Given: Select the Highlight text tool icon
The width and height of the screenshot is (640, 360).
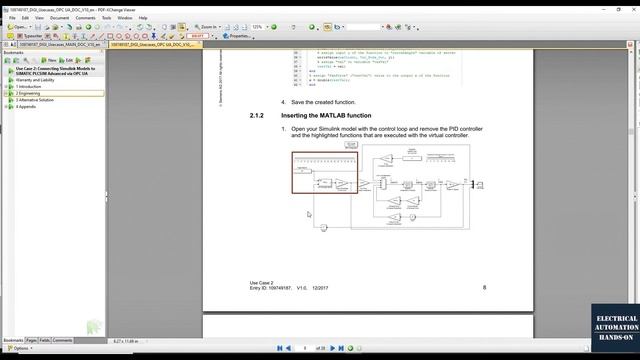Looking at the screenshot, I should (65, 36).
